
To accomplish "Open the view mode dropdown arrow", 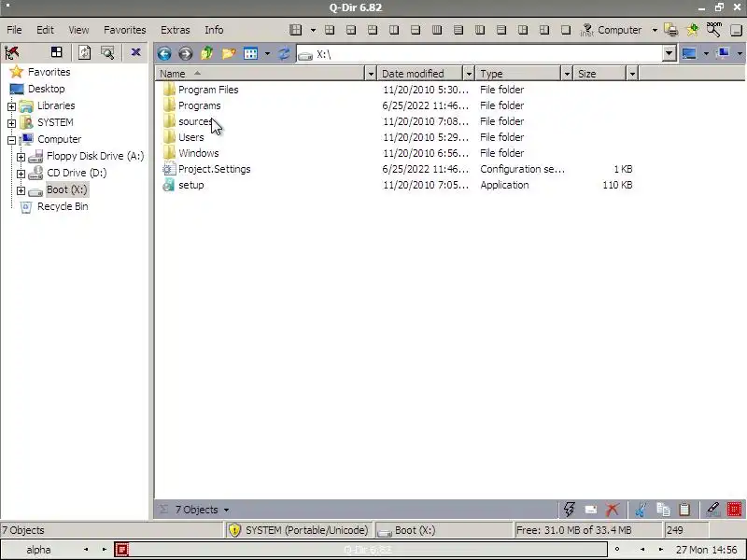I will coord(267,53).
